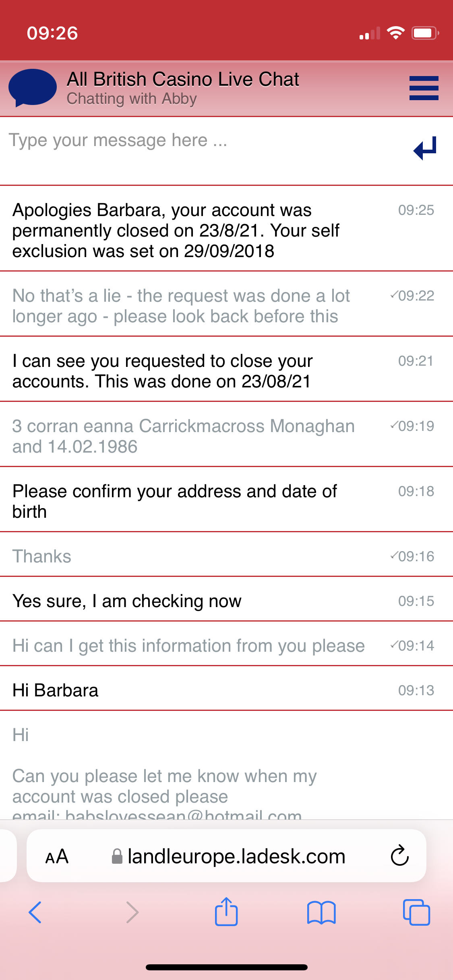The image size is (453, 980).
Task: Tap message about accounts closed on 23/08/21
Action: point(163,371)
